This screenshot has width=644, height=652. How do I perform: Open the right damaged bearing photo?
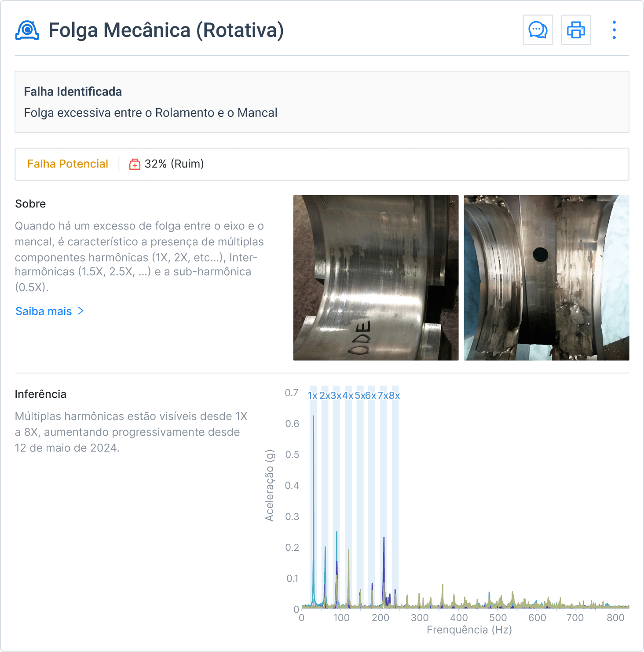pos(546,278)
